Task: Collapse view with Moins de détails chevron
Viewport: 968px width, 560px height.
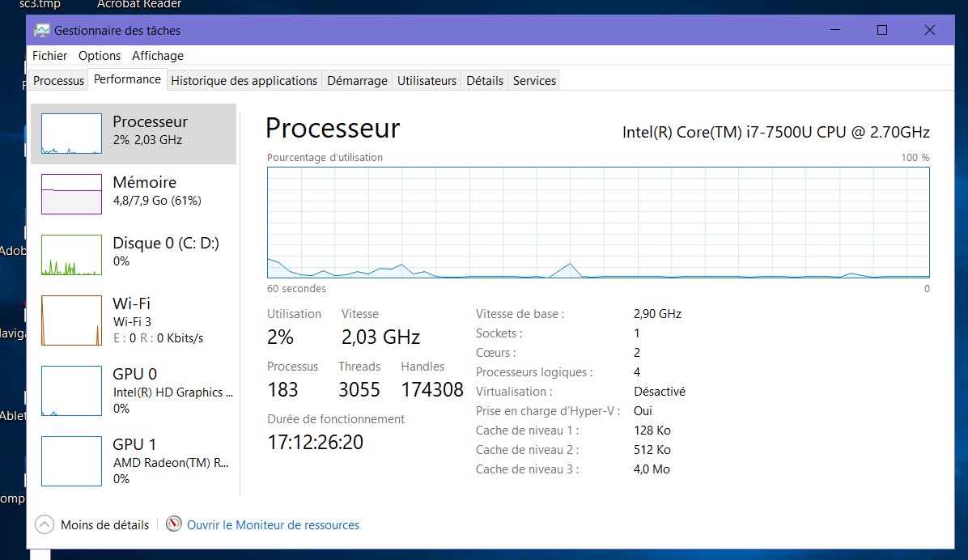Action: tap(45, 525)
